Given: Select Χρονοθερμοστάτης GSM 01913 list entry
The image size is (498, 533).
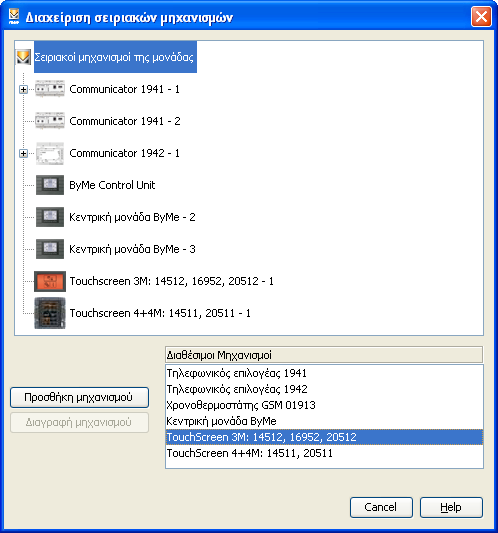Looking at the screenshot, I should pos(324,405).
